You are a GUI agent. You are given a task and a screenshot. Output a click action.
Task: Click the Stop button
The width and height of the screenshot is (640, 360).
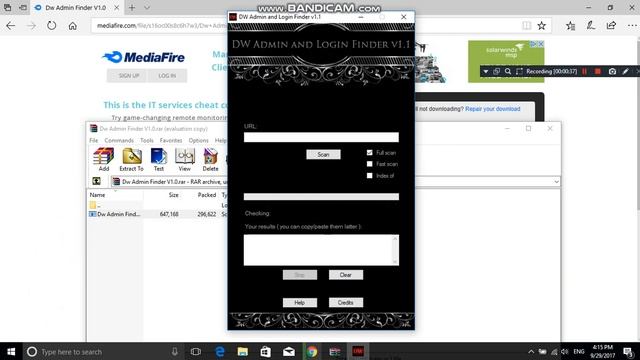[300, 275]
